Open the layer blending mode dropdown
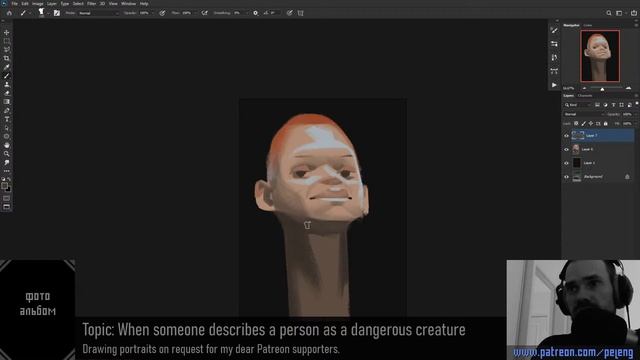 [x=584, y=114]
